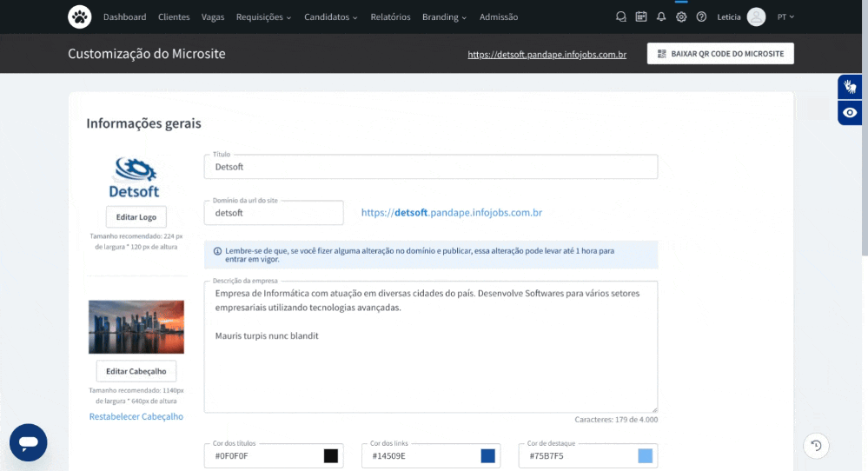The height and width of the screenshot is (471, 868).
Task: Click the page vertical scrollbar
Action: coord(865,129)
